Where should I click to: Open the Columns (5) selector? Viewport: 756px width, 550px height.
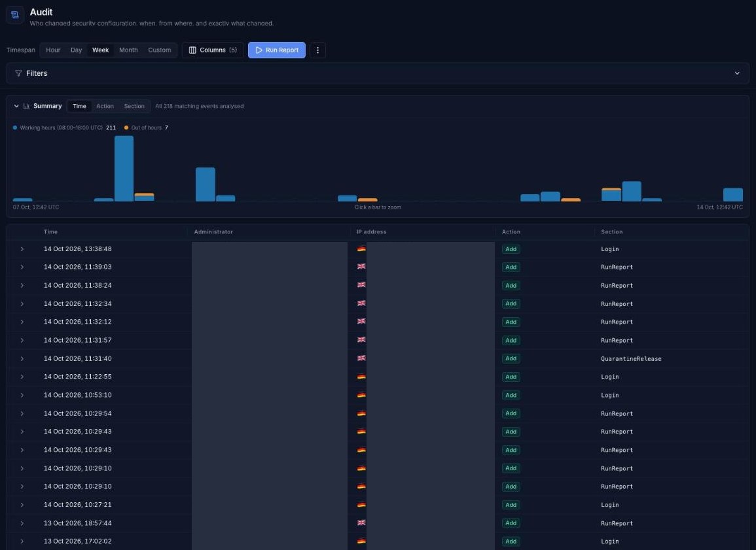(x=213, y=50)
